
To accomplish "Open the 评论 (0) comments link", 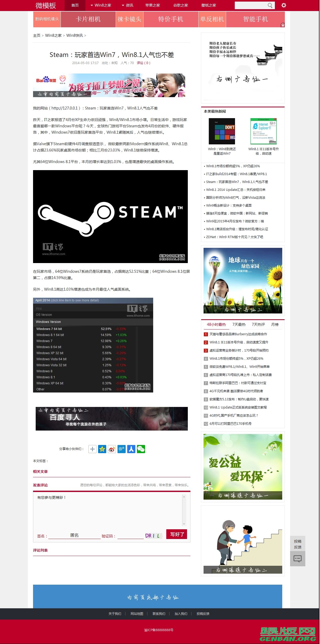I will tap(143, 63).
